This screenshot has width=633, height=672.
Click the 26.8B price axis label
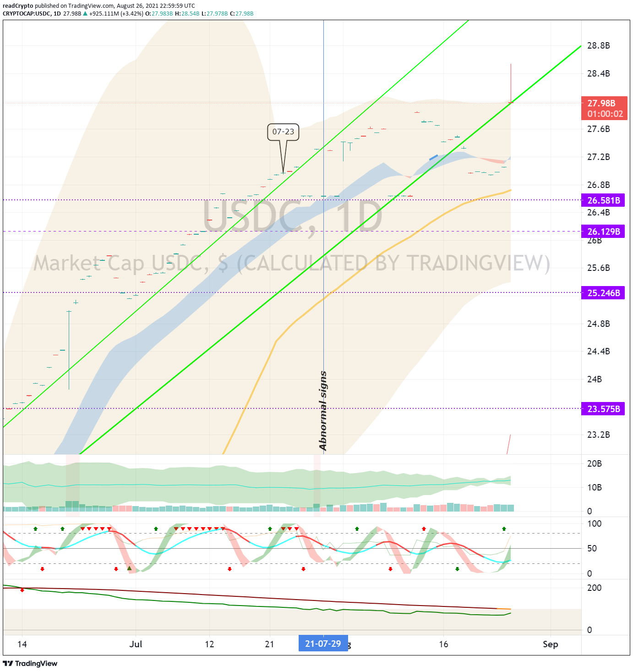(x=598, y=185)
